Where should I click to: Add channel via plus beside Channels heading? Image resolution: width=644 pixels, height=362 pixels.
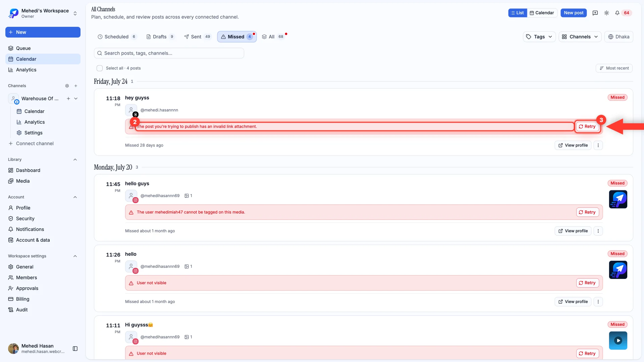(76, 86)
